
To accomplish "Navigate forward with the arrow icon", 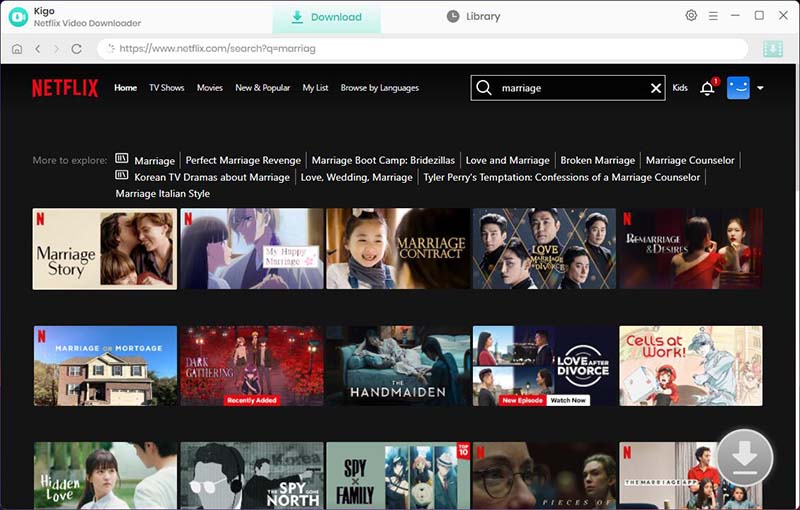I will [56, 49].
